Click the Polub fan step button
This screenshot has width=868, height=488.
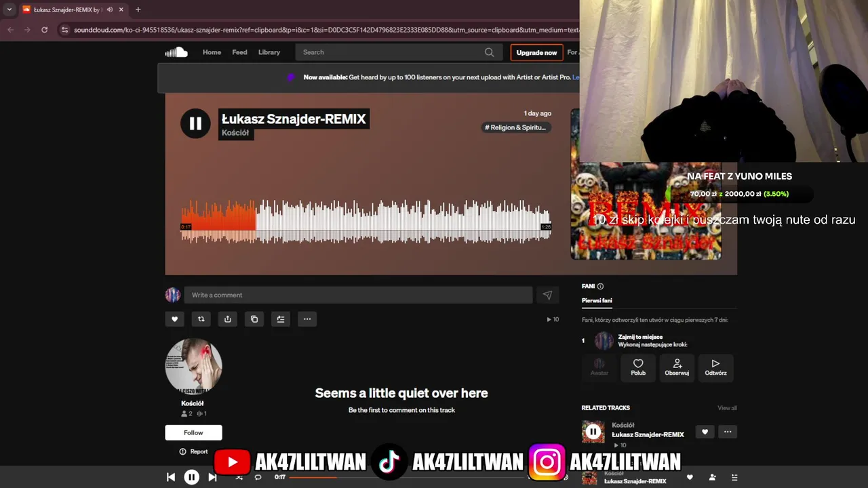coord(638,367)
